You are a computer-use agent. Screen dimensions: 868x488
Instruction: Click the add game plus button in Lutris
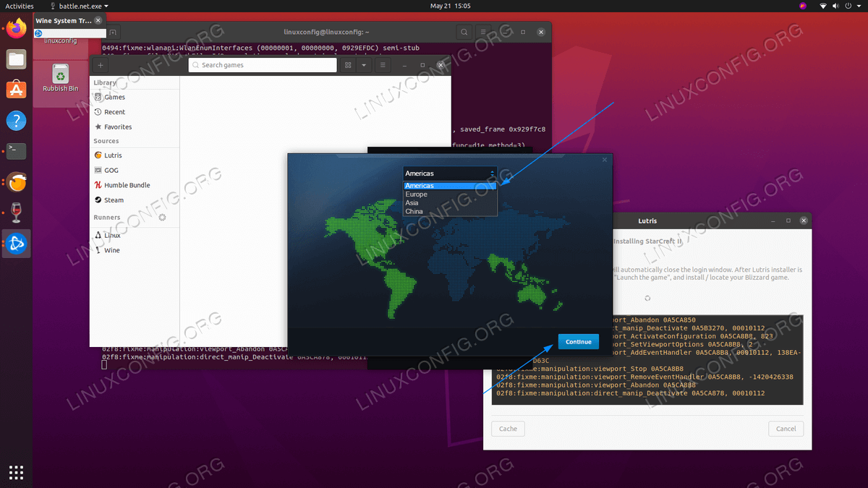[x=100, y=65]
